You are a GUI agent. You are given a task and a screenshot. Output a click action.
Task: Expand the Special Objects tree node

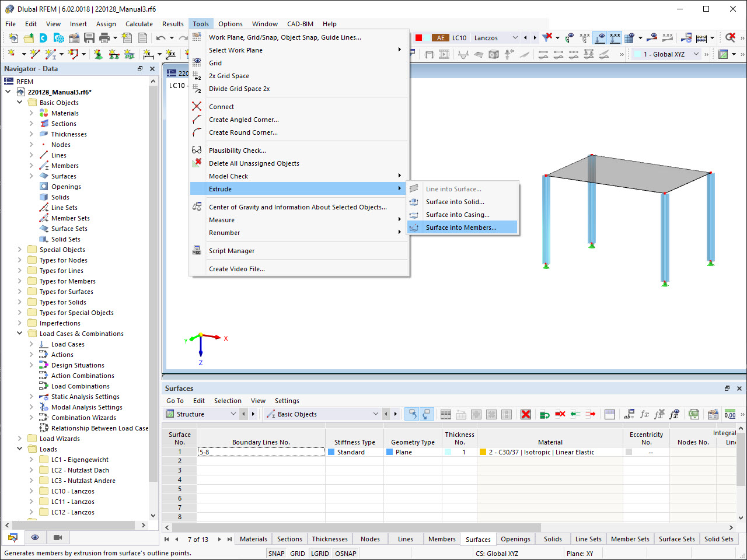20,250
